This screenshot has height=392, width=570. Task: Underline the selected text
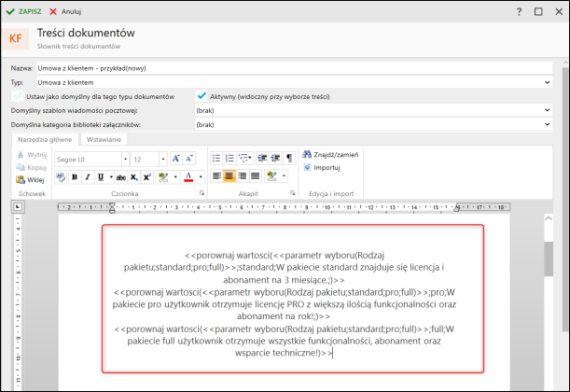[101, 177]
